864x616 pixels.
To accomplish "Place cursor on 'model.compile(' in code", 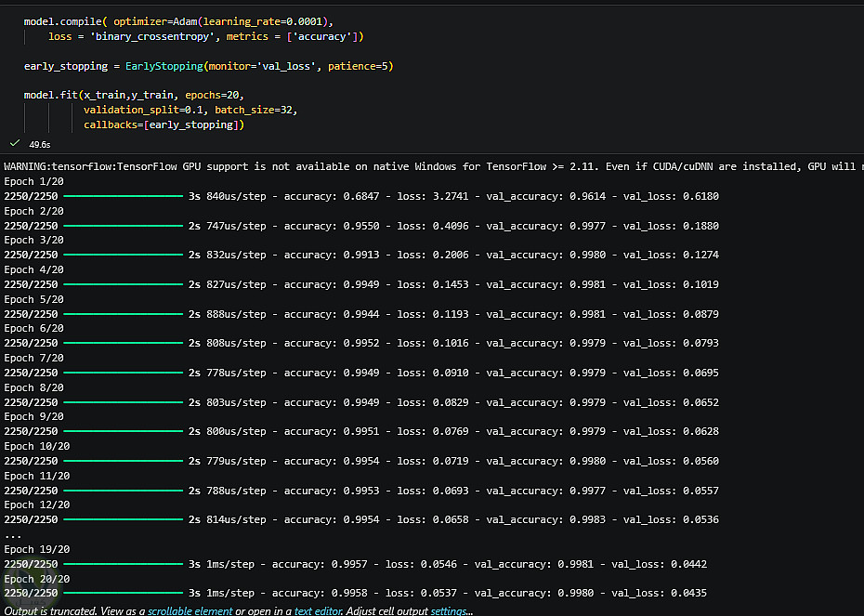I will click(x=63, y=21).
